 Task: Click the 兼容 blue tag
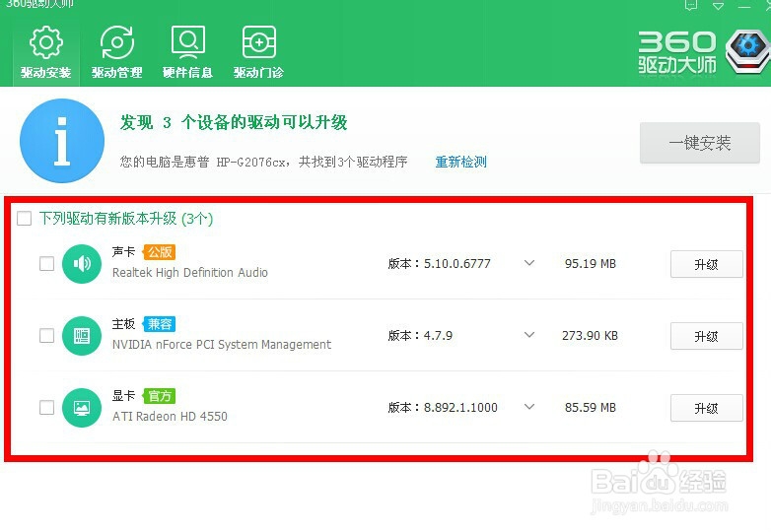point(160,324)
